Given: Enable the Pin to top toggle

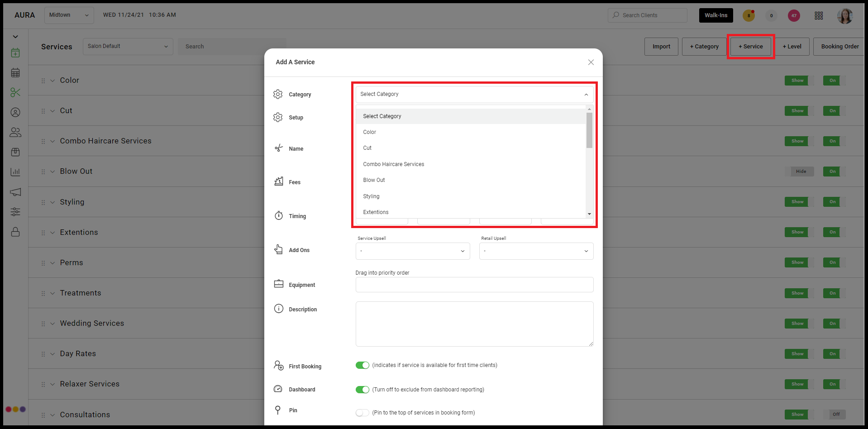Looking at the screenshot, I should [x=362, y=413].
